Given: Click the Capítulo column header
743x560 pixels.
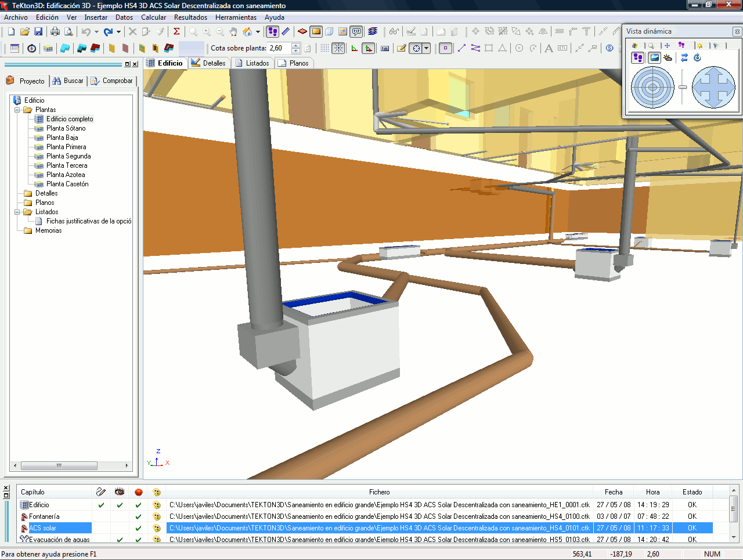Looking at the screenshot, I should point(55,492).
